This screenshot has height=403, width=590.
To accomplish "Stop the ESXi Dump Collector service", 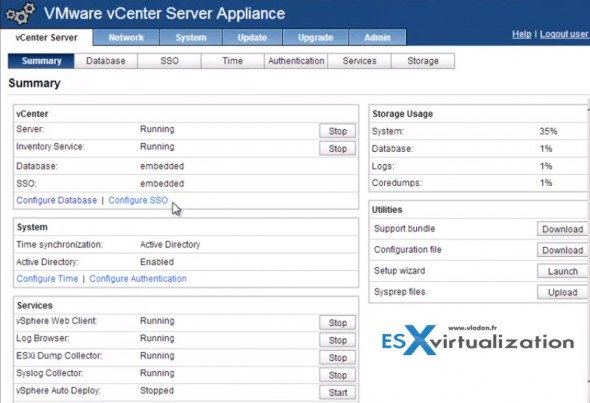I will point(338,357).
